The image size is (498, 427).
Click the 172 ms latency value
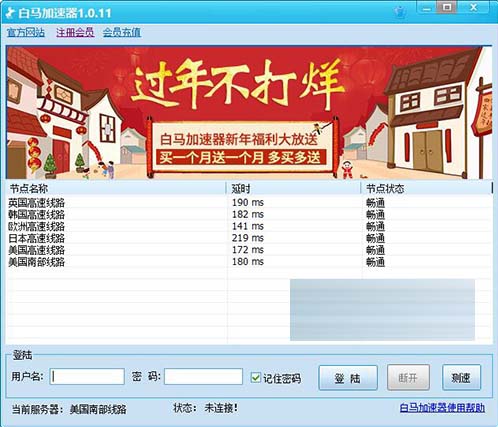(x=248, y=250)
